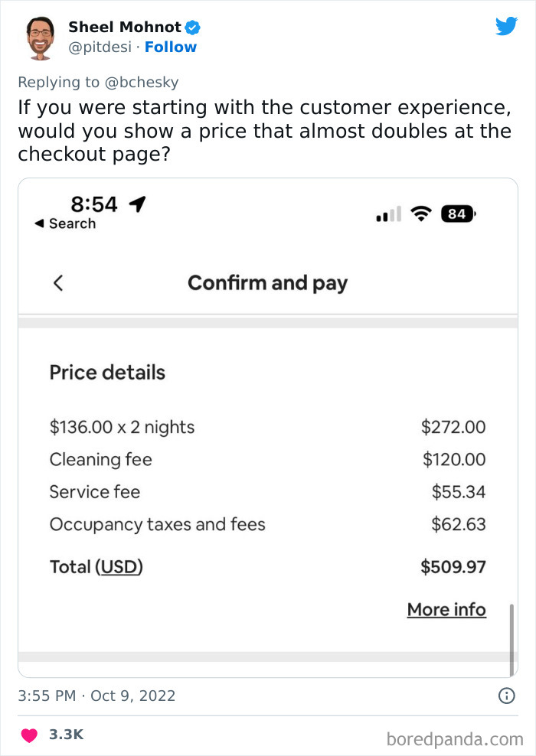Image resolution: width=536 pixels, height=756 pixels.
Task: Tap the location arrow next to 8:54
Action: 138,204
